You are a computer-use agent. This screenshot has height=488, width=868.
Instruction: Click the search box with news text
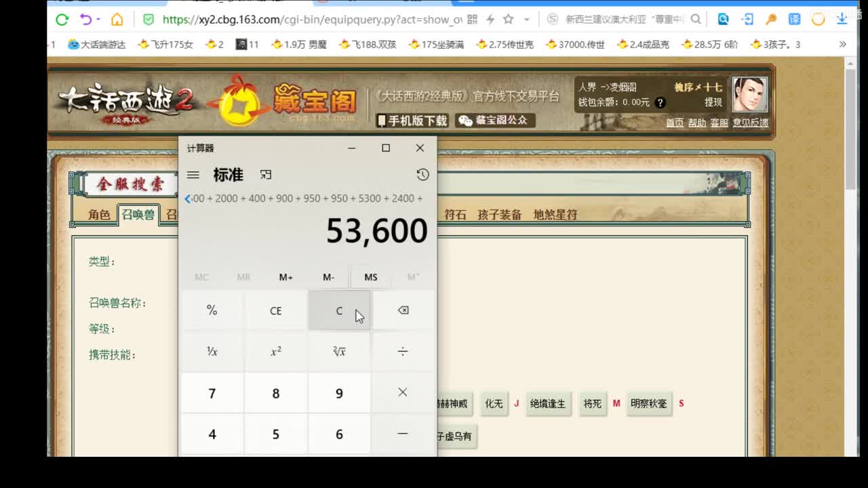[624, 20]
